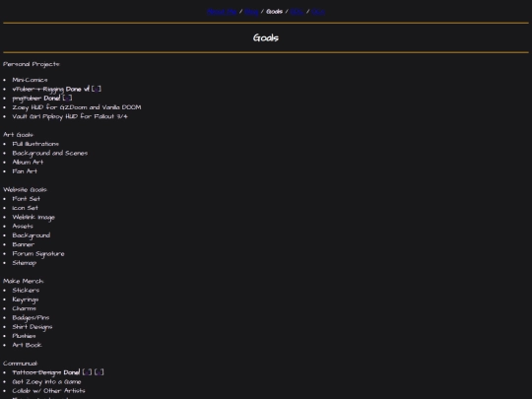Screen dimensions: 532x399
Task: Open bracketed link beside vTuber Rigging Done
Action: (x=97, y=89)
